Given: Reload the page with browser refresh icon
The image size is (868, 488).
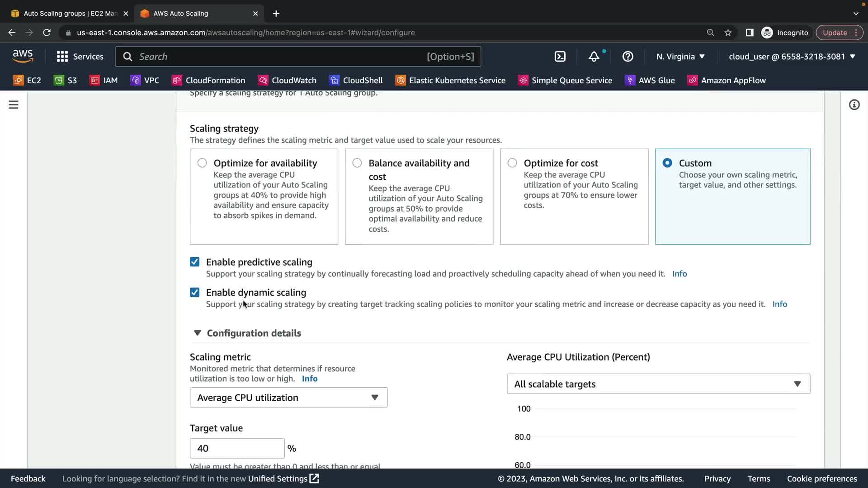Looking at the screenshot, I should tap(47, 33).
